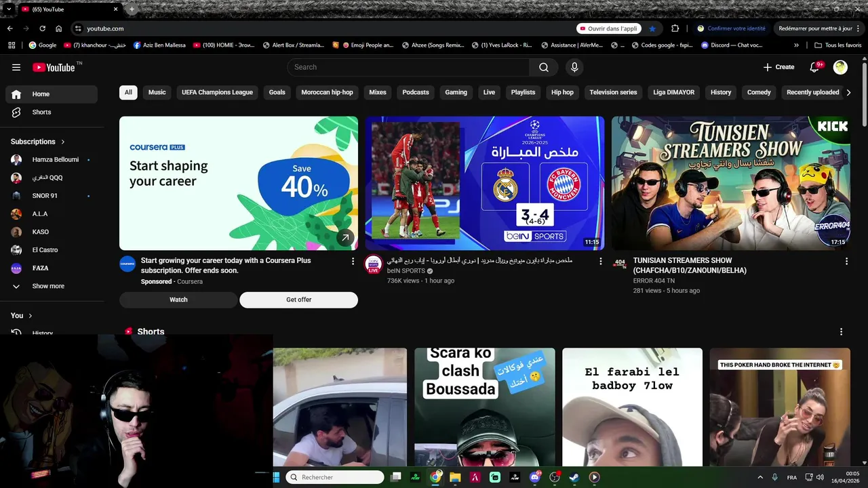868x488 pixels.
Task: Open the beIN SPORTS live channel avatar
Action: point(374,264)
